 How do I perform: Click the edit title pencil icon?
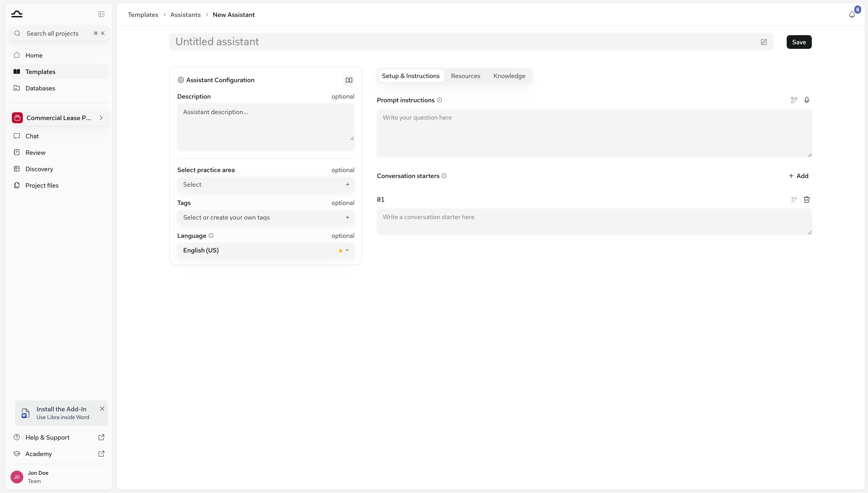[x=764, y=42]
